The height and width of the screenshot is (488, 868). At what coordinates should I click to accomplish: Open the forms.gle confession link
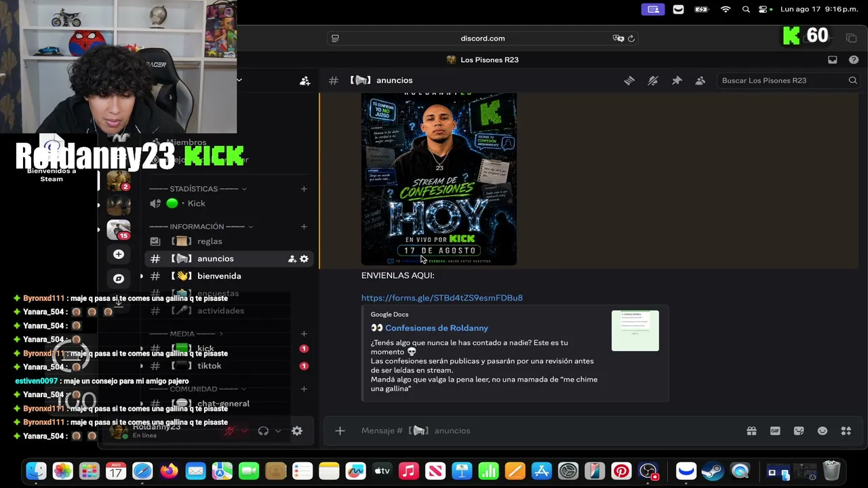point(442,298)
